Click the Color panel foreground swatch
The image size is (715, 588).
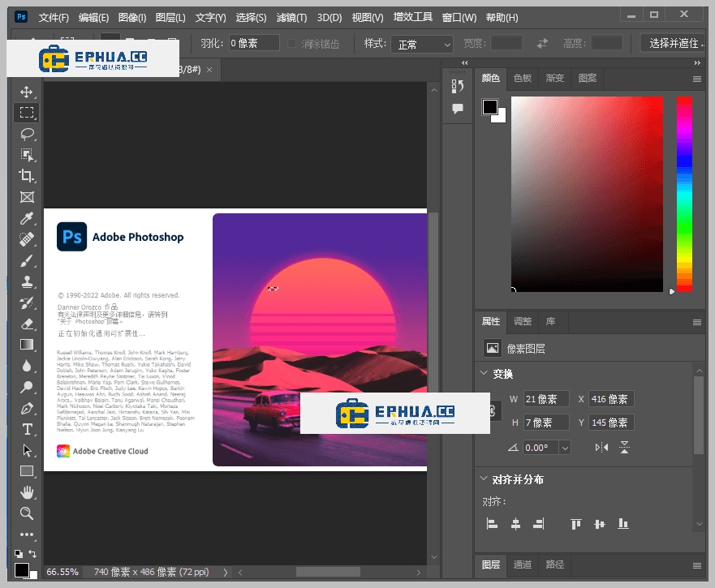(490, 107)
